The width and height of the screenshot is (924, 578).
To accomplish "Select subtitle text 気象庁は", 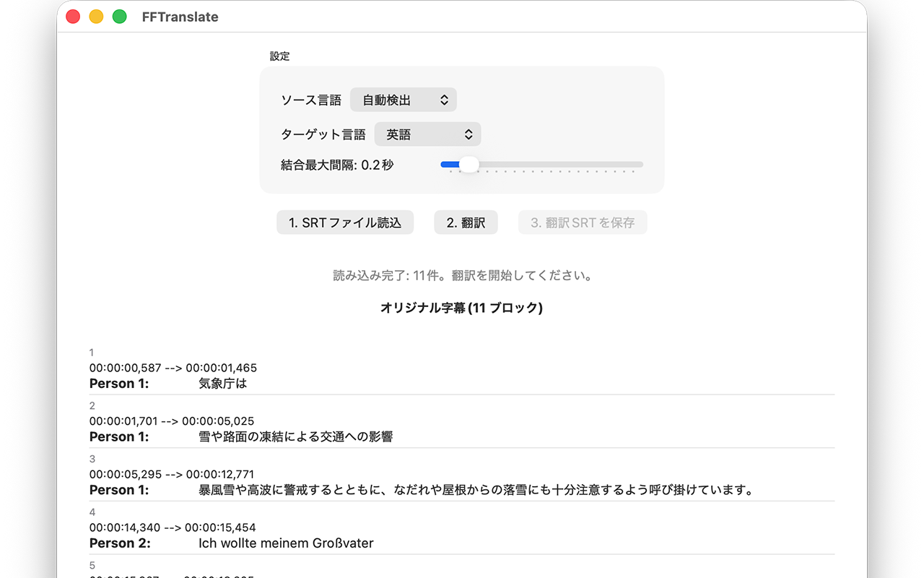I will click(x=222, y=384).
